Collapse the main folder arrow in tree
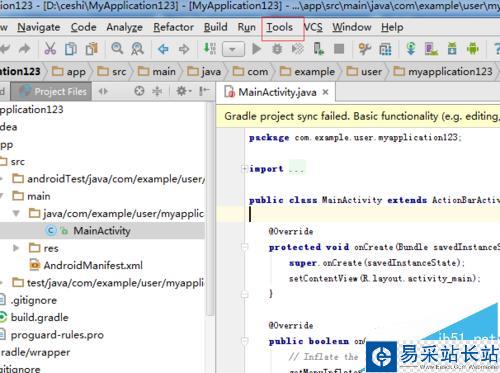 [2, 196]
